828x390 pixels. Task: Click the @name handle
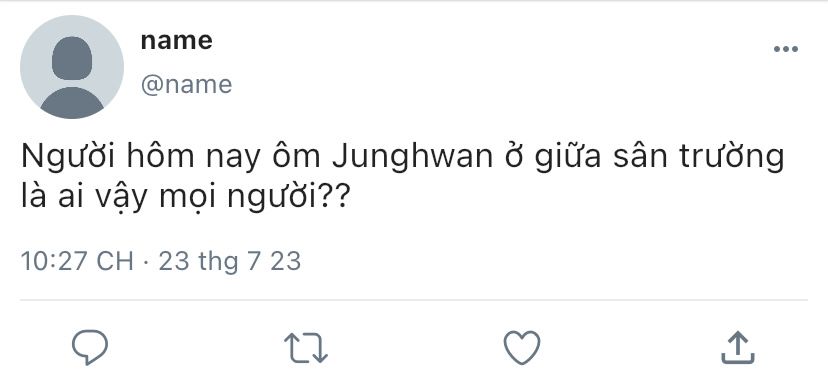[x=186, y=84]
